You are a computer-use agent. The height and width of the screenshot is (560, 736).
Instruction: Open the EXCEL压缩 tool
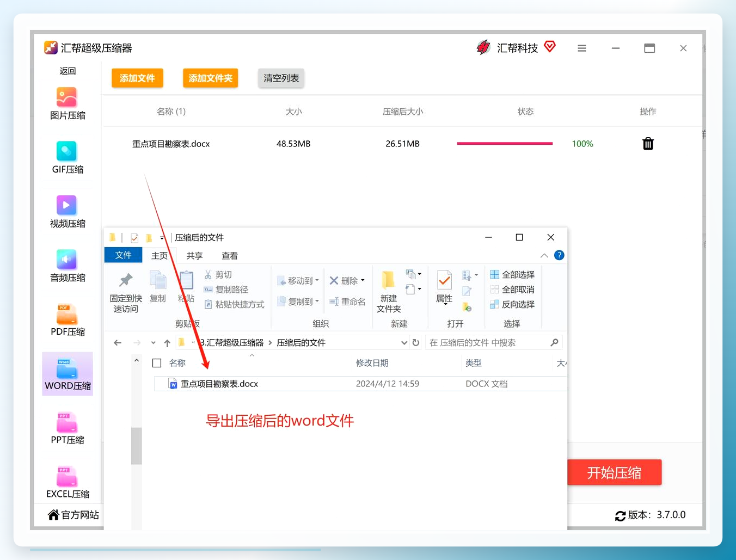click(68, 482)
